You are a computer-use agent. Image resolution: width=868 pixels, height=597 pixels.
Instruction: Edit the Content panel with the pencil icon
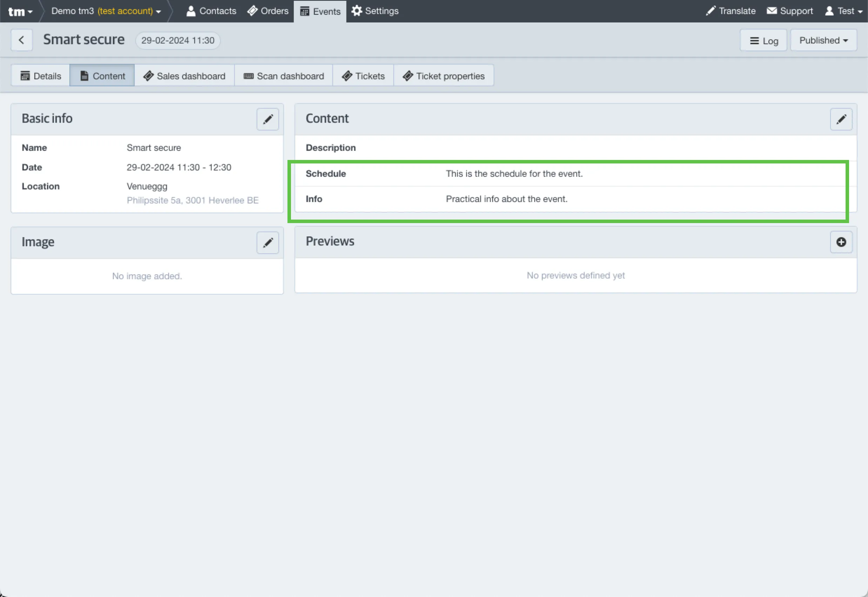(841, 119)
